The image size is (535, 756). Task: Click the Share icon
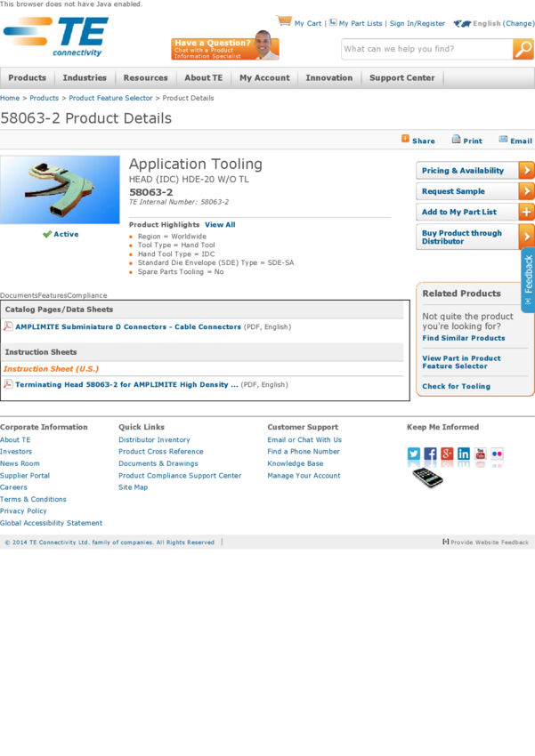405,139
